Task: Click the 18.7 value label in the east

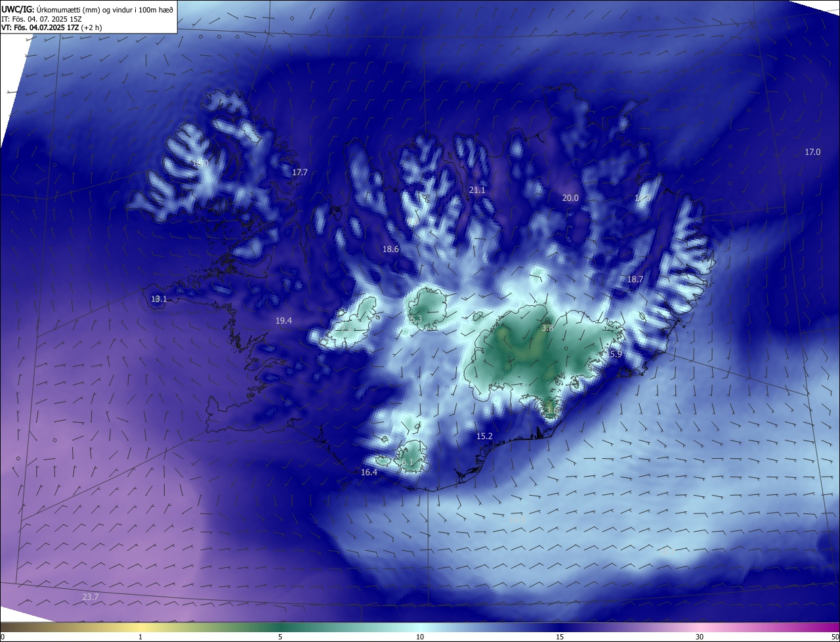Action: [x=635, y=279]
